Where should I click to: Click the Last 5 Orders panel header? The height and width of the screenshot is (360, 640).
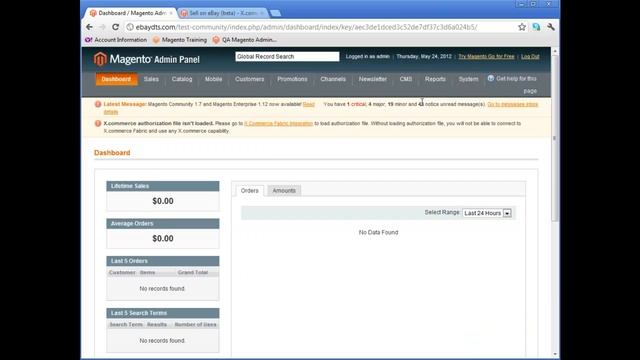163,261
